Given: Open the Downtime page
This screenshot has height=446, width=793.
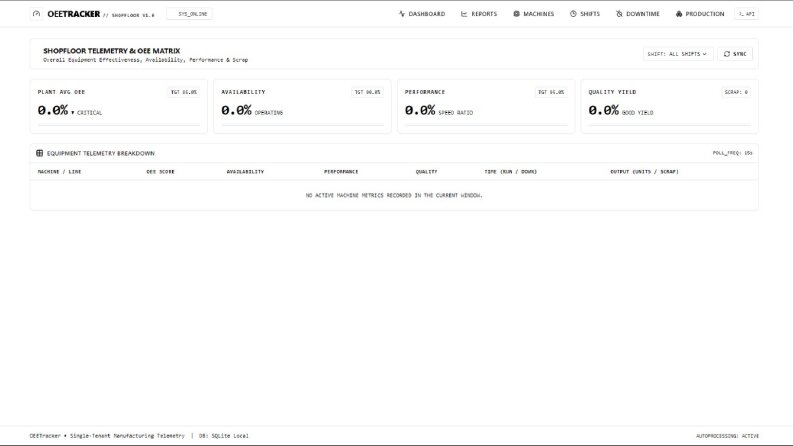Looking at the screenshot, I should point(638,14).
